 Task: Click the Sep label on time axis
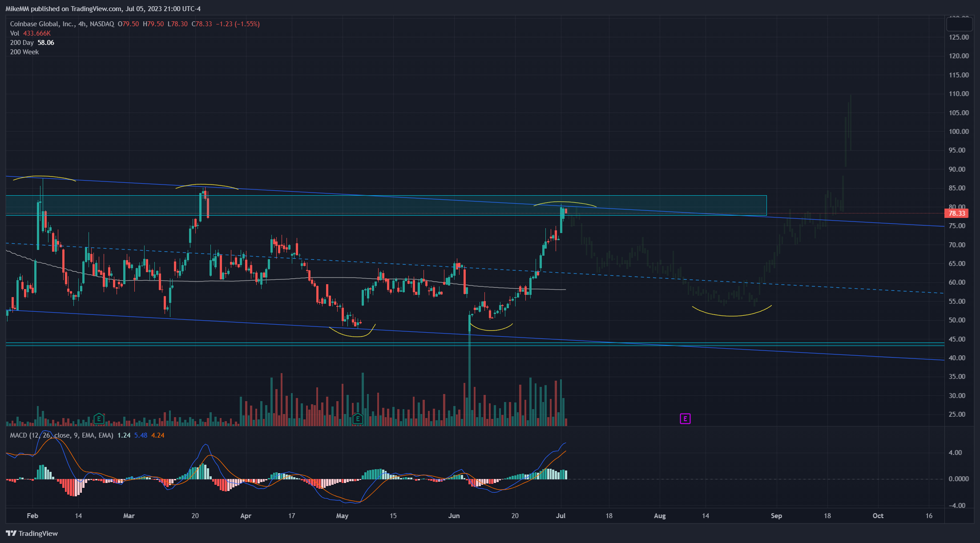(x=776, y=516)
